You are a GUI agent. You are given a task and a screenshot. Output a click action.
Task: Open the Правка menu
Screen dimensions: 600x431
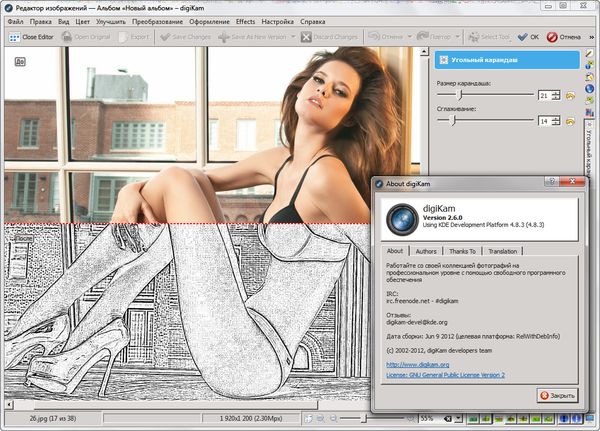(41, 22)
